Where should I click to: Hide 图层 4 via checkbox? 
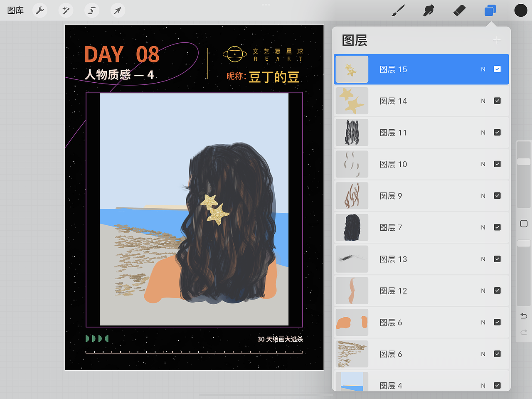tap(497, 385)
